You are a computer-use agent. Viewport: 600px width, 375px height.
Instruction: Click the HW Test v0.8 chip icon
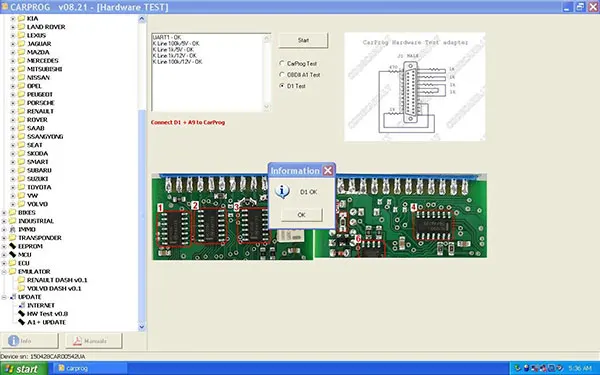[21, 313]
